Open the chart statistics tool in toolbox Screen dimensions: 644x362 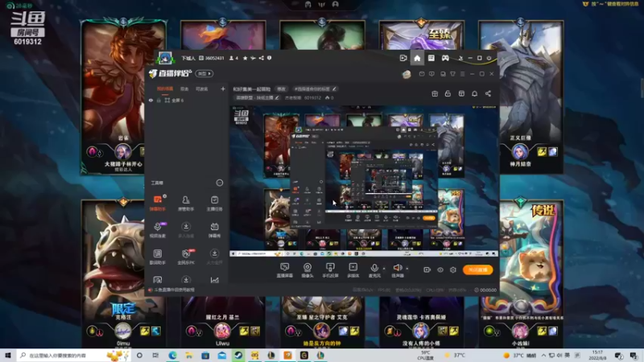(214, 280)
